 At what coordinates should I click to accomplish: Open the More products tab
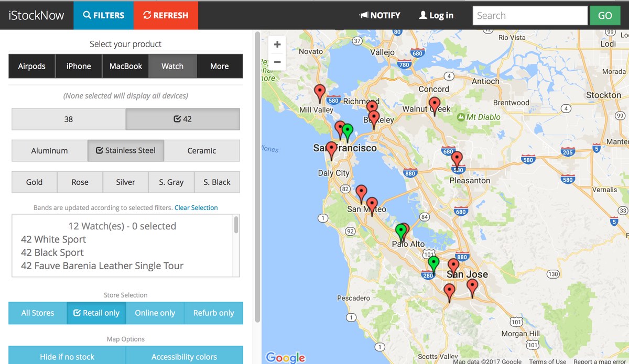click(220, 66)
